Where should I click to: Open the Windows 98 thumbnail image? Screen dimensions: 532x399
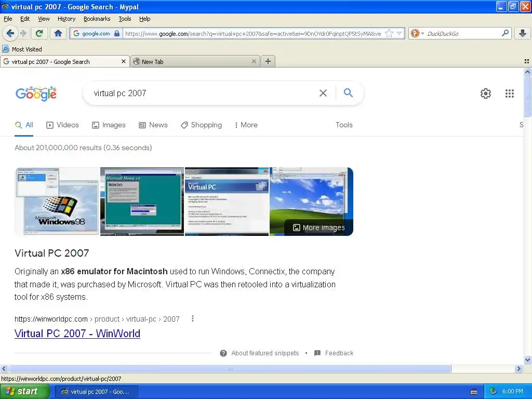pyautogui.click(x=57, y=201)
